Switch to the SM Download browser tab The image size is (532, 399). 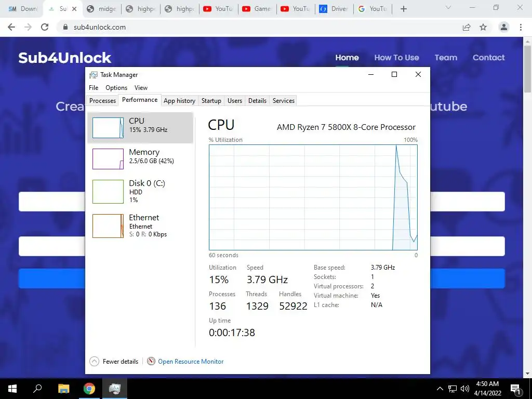pyautogui.click(x=22, y=9)
